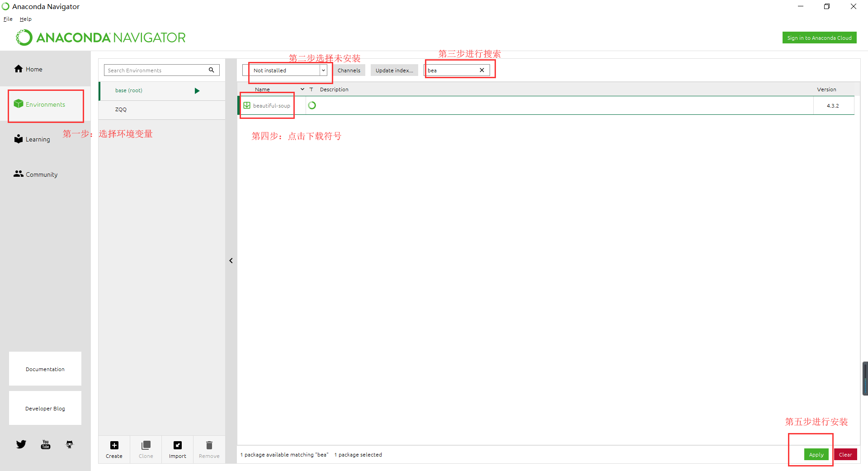The image size is (868, 471).
Task: Click the Community people icon
Action: (19, 174)
